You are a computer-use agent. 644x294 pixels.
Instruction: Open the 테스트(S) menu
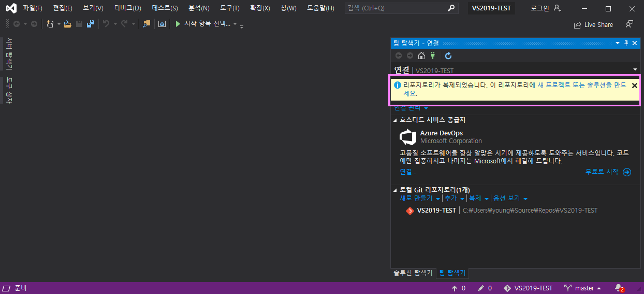click(165, 8)
